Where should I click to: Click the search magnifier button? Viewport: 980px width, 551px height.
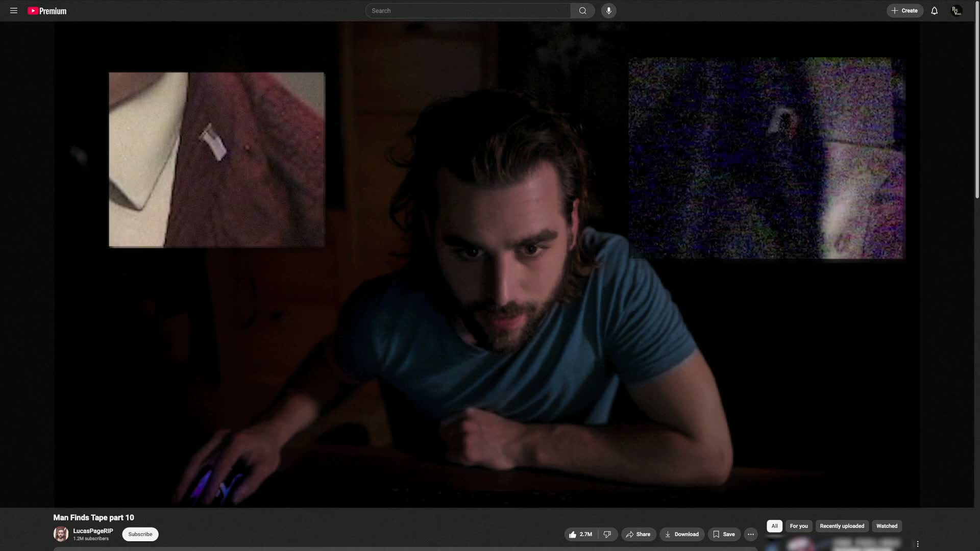pyautogui.click(x=582, y=11)
